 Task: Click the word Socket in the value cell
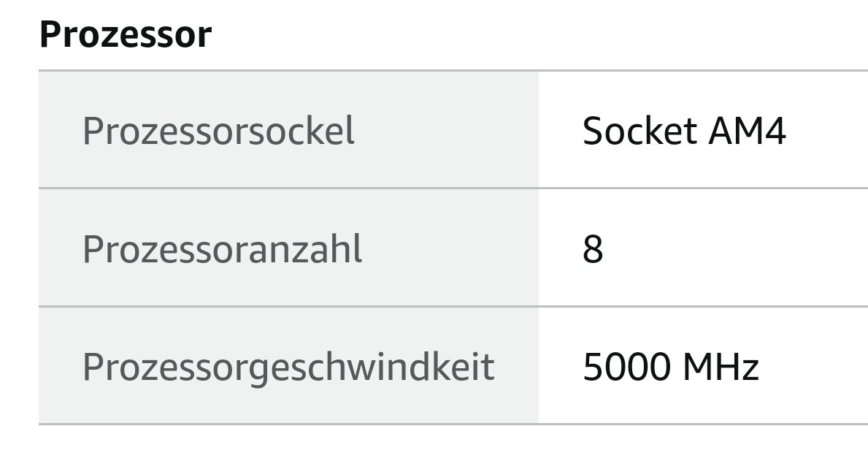pyautogui.click(x=640, y=132)
